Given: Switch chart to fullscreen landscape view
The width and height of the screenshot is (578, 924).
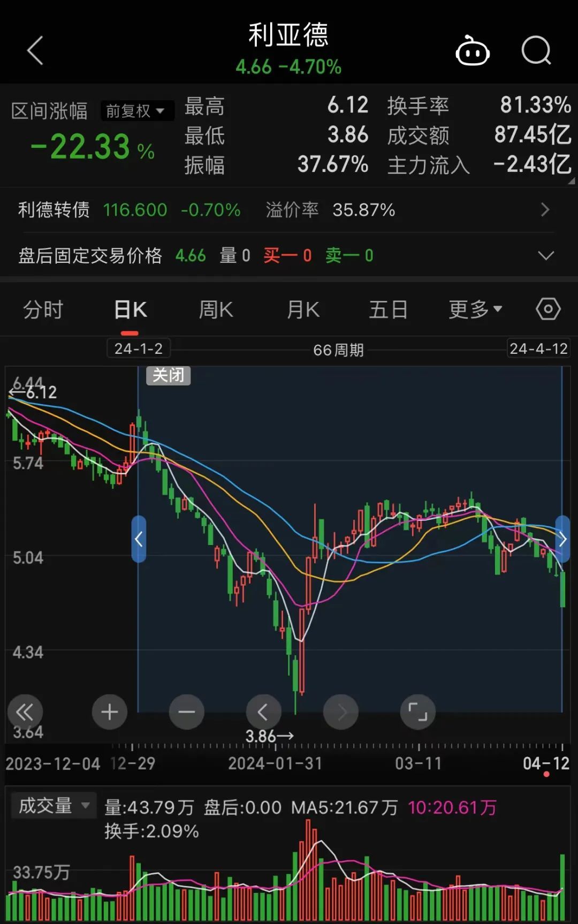Looking at the screenshot, I should (417, 712).
